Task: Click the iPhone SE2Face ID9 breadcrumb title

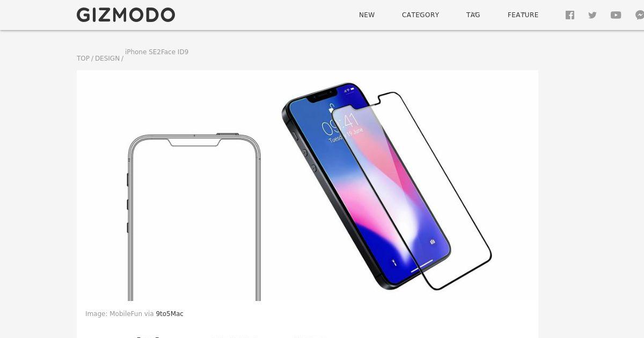Action: coord(157,52)
